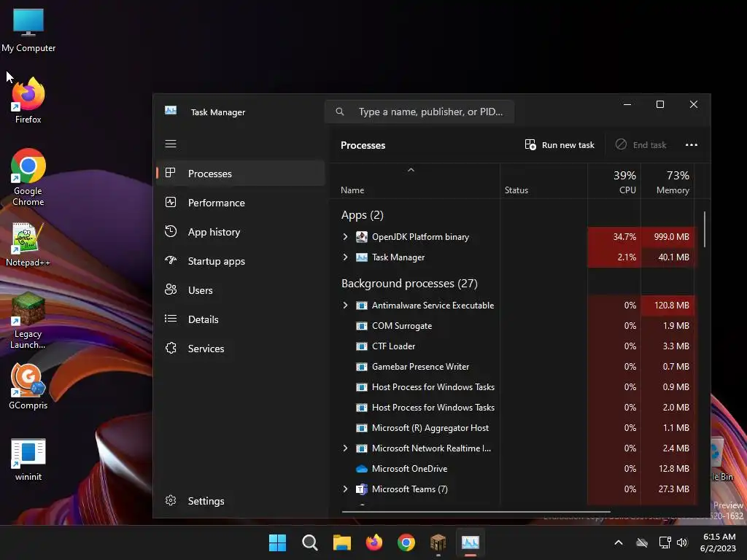Click the Performance graph icon in the sidebar
The image size is (747, 560).
pyautogui.click(x=171, y=203)
